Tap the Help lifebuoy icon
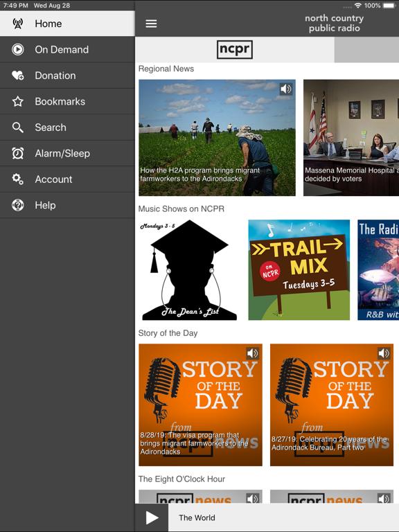 17,205
